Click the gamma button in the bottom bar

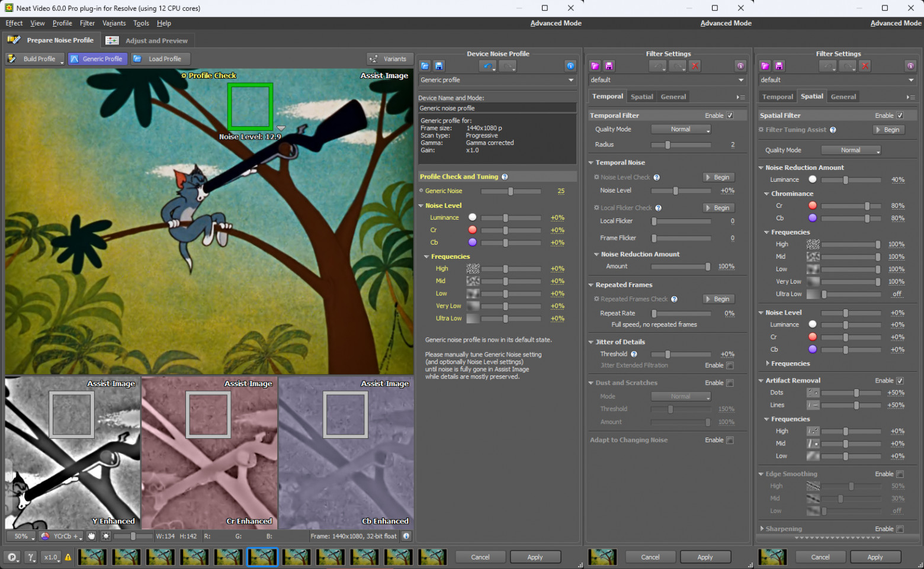31,557
